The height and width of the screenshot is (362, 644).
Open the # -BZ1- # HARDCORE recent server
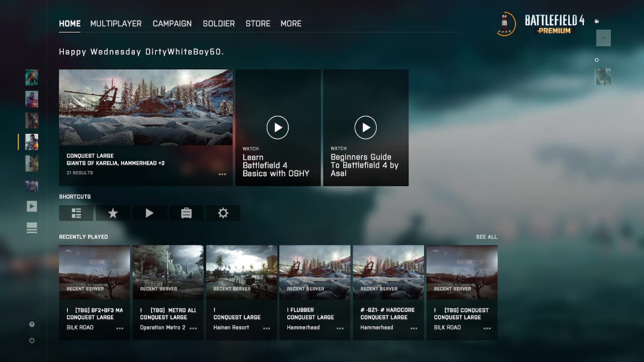pos(388,293)
